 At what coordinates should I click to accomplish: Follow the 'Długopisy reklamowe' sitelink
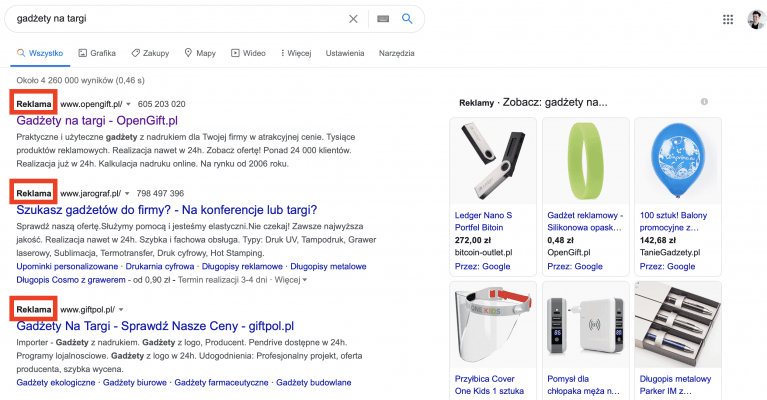pos(242,267)
